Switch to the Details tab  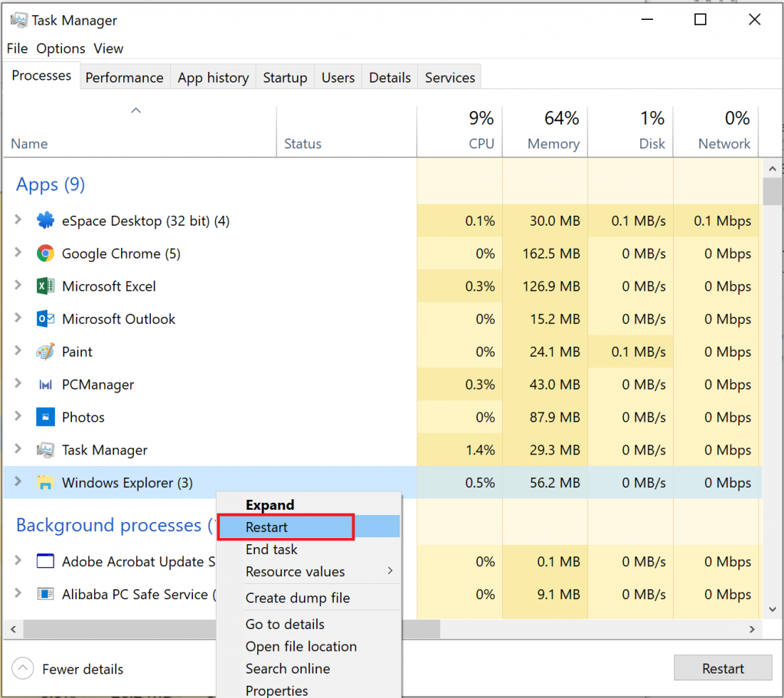[390, 77]
